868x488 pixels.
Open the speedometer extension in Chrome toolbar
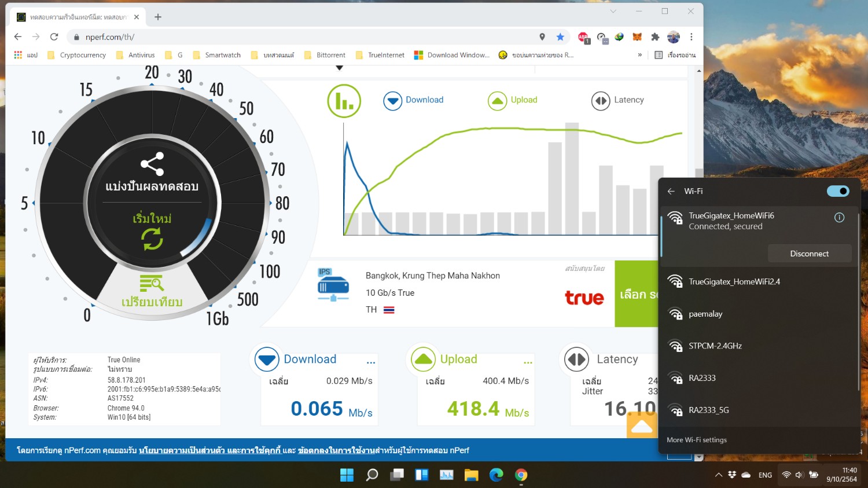[x=602, y=37]
